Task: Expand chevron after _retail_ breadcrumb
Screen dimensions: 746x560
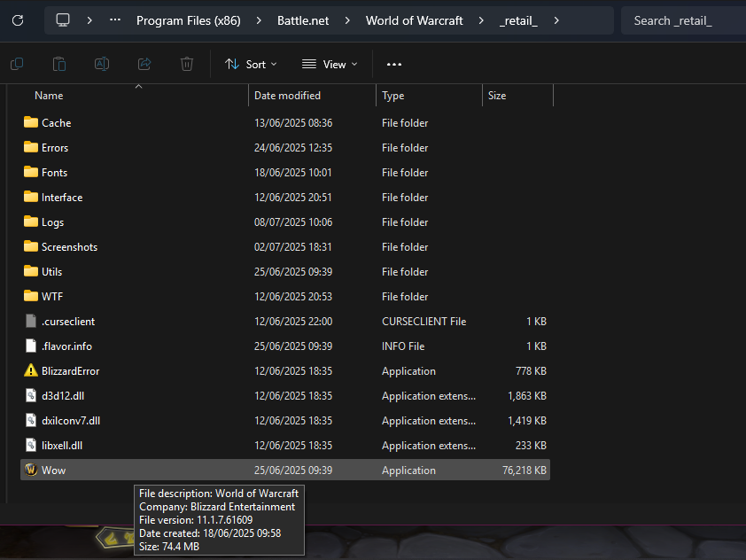Action: 556,20
